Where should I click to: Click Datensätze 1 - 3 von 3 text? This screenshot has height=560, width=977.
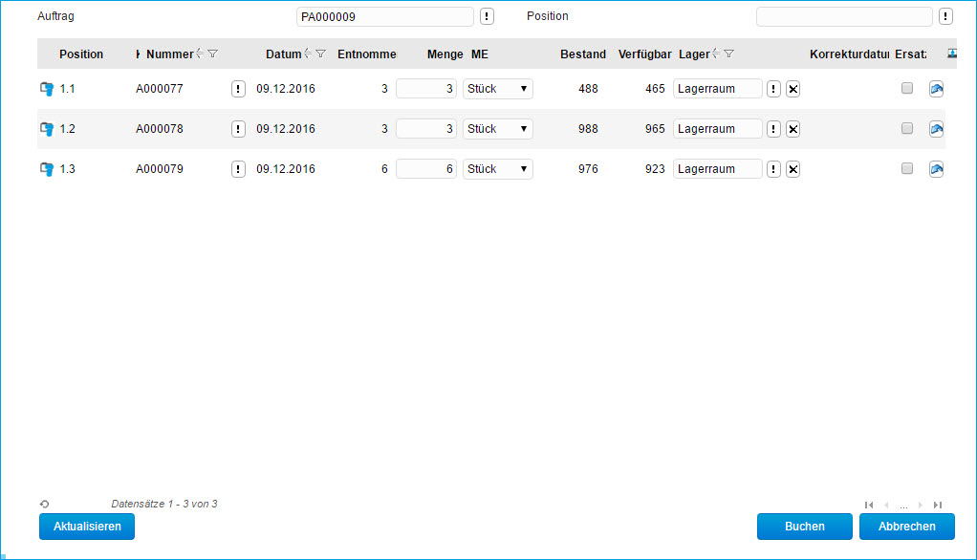point(163,504)
